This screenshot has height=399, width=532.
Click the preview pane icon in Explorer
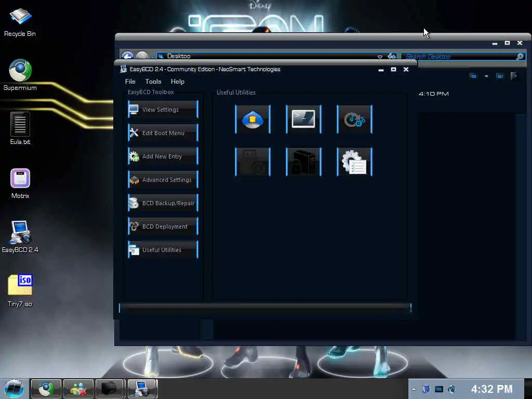pos(500,76)
